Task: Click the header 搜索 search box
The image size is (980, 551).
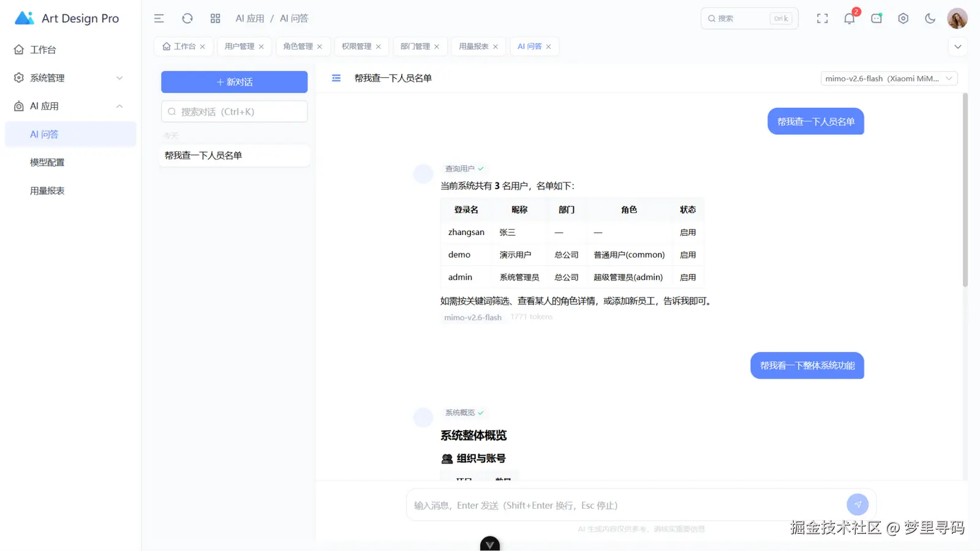Action: (749, 18)
